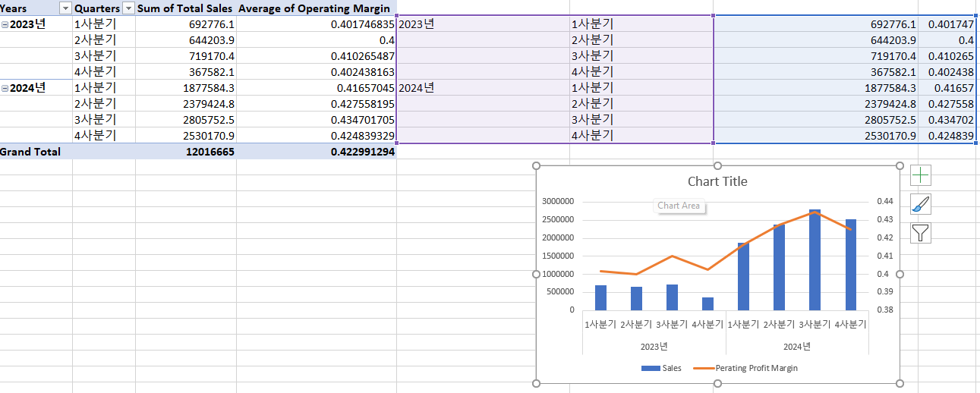Open the Quarters filter dropdown arrow

coord(128,8)
